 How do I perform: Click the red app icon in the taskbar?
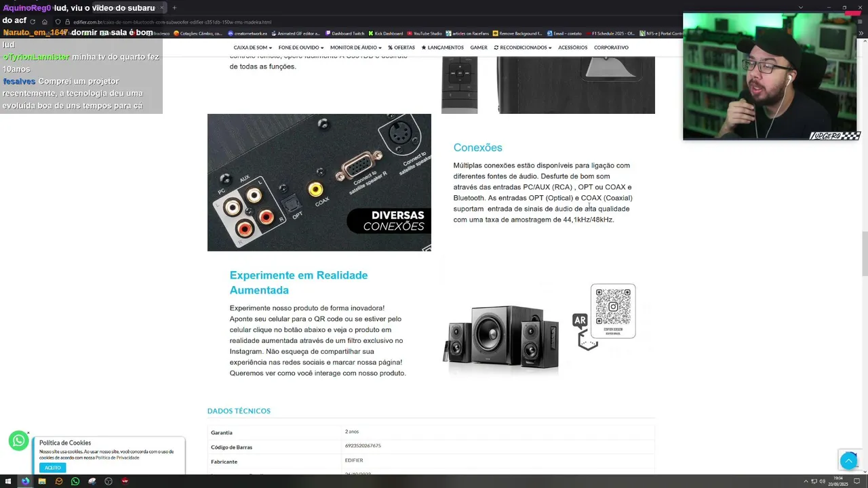click(x=125, y=481)
